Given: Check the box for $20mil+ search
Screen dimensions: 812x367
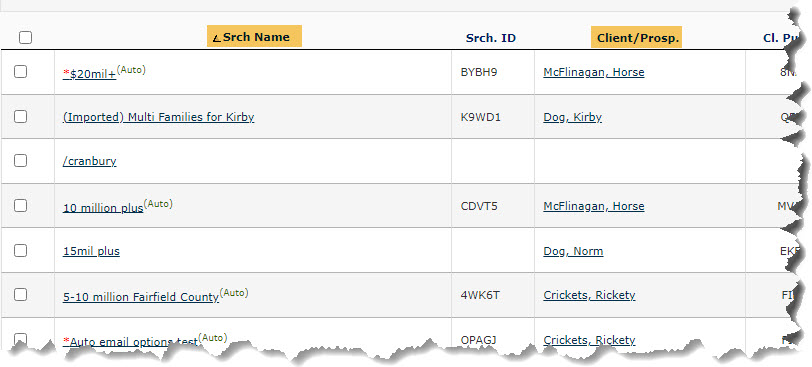Looking at the screenshot, I should click(x=20, y=71).
